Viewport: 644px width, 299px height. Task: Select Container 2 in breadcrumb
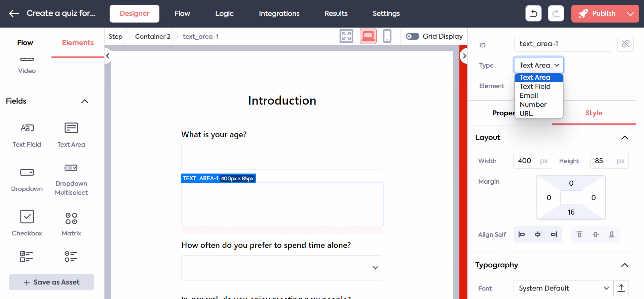click(x=153, y=36)
